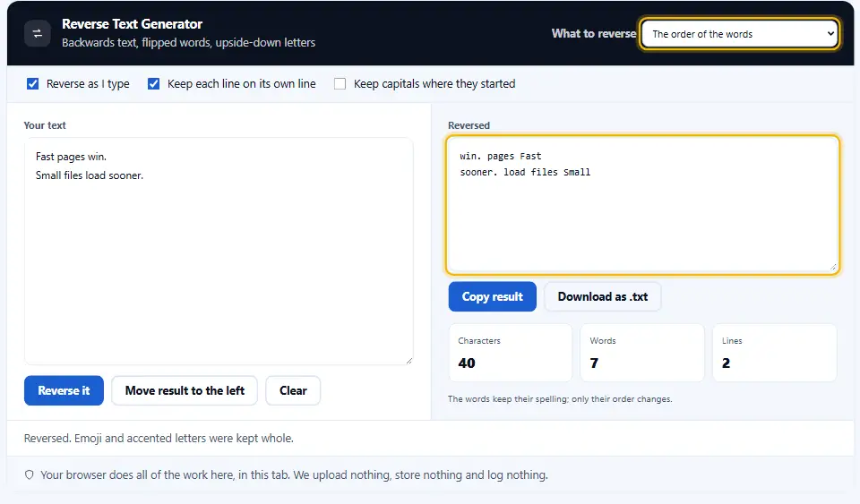Click Move result to the left
The image size is (860, 504).
[185, 390]
